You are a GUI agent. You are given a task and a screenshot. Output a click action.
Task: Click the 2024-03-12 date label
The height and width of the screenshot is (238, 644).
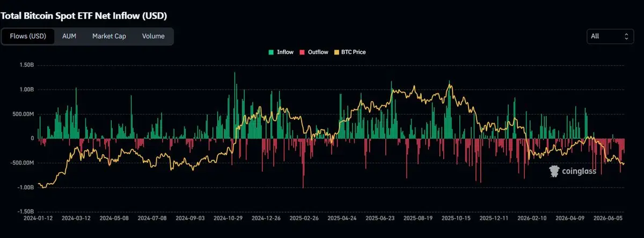pyautogui.click(x=76, y=219)
